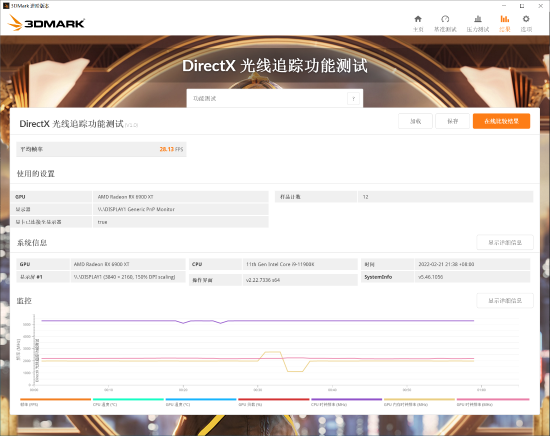Save (保存) the benchmark result

coord(452,121)
